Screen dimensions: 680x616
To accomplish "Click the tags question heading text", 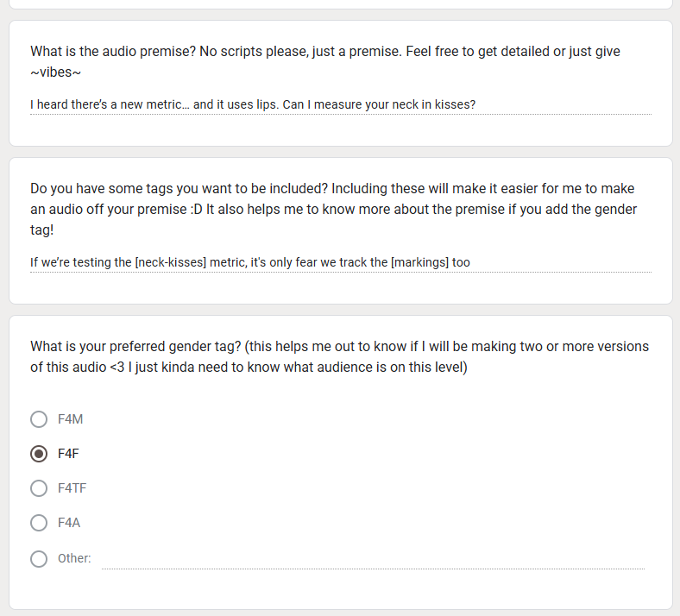I will [x=333, y=209].
